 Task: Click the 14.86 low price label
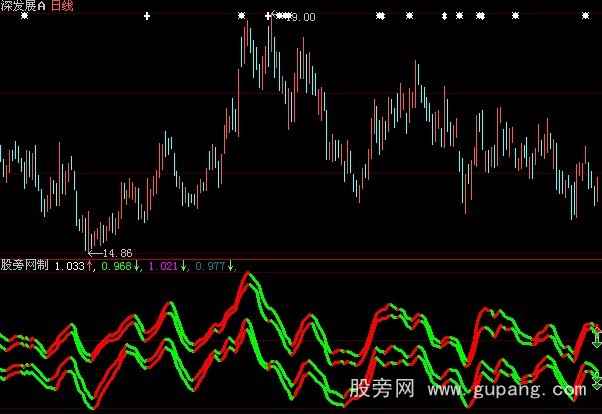point(117,253)
